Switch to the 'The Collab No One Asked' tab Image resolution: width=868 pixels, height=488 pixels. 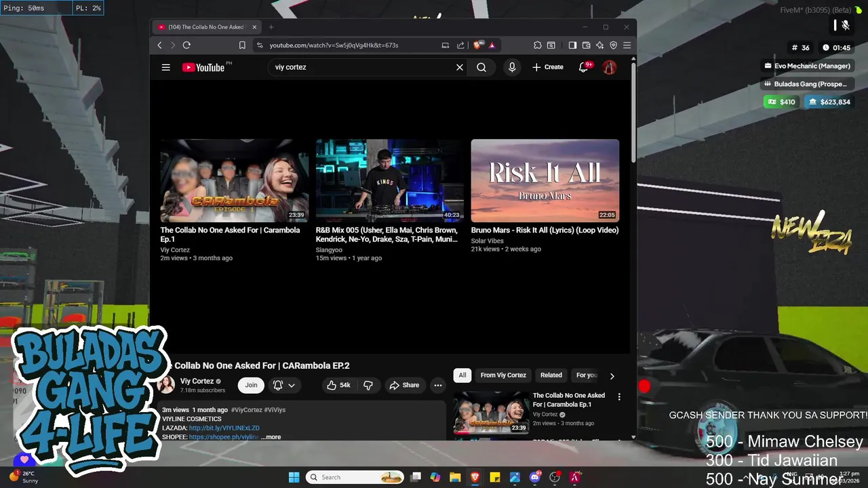pos(207,27)
